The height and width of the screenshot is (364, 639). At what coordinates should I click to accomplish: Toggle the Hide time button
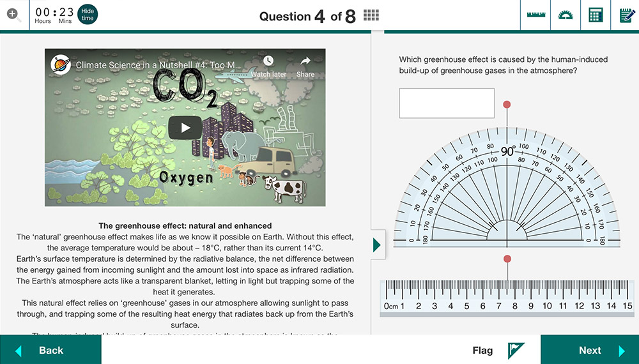(x=88, y=15)
